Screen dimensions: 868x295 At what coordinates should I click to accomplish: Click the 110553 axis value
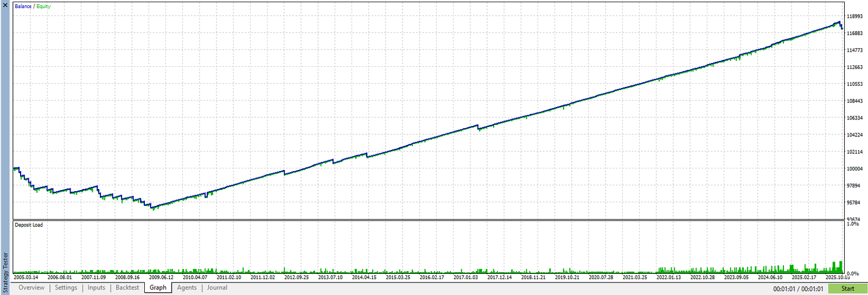(855, 84)
